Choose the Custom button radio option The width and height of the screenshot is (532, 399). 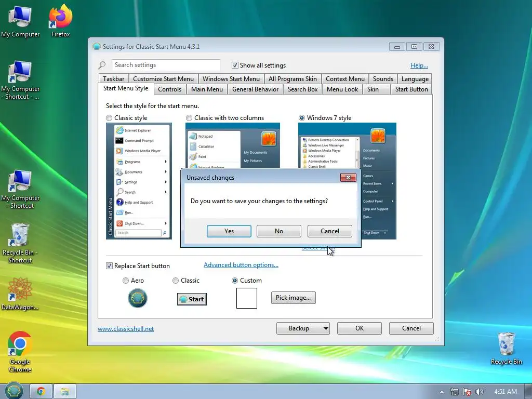(235, 281)
